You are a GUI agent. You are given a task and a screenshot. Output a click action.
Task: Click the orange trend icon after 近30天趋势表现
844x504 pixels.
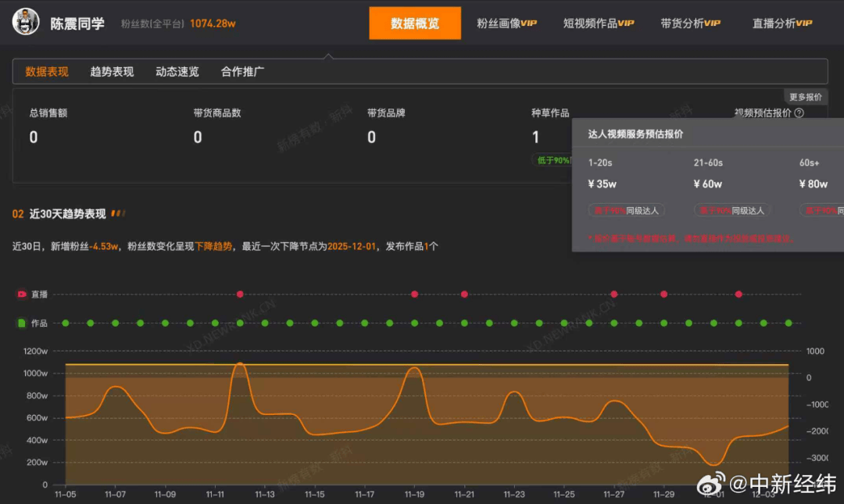point(118,214)
